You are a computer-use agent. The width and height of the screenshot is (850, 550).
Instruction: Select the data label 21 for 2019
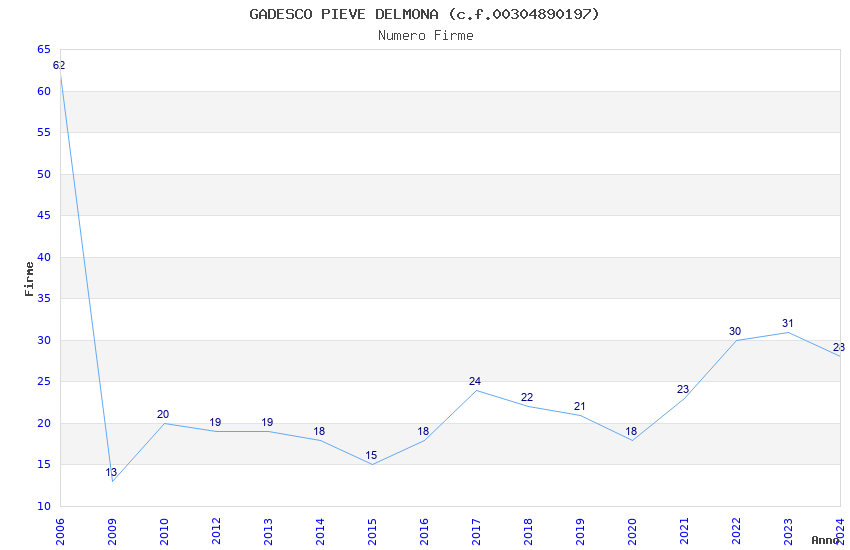point(579,406)
